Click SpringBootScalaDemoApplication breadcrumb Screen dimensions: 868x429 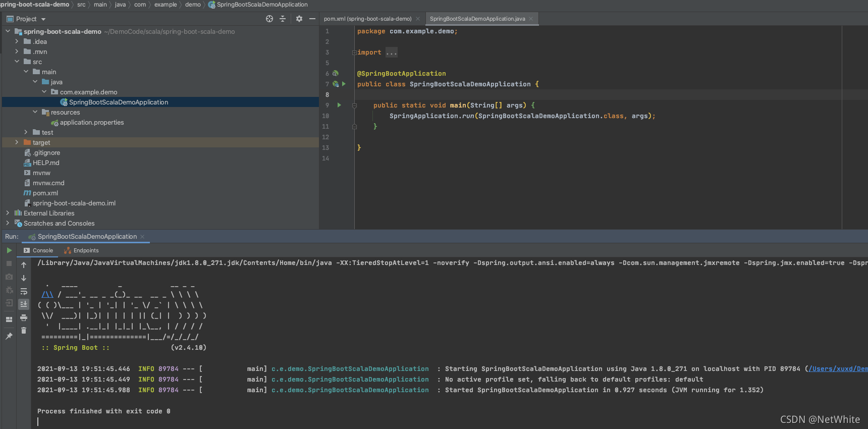[x=258, y=5]
